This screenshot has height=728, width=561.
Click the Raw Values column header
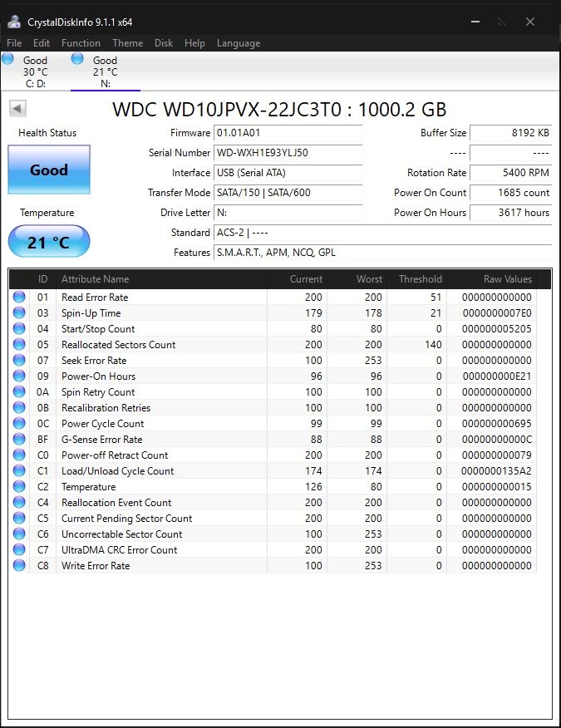click(492, 279)
